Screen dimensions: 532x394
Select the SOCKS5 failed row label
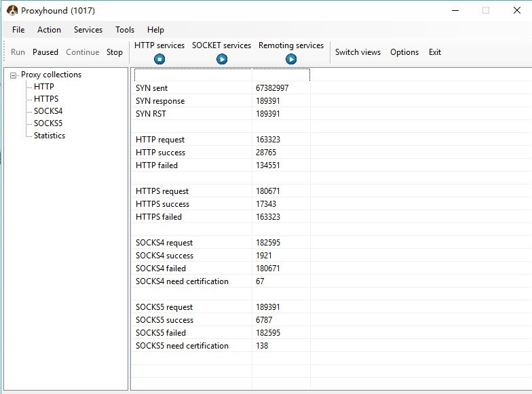click(x=161, y=333)
